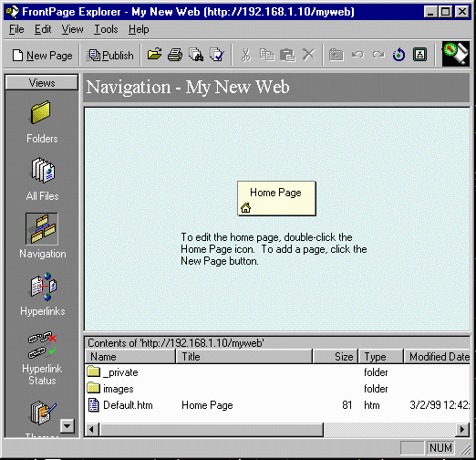Click the Undo arrow icon

point(357,55)
